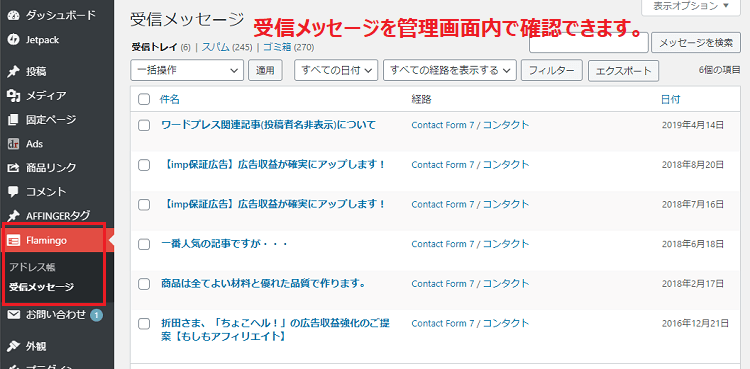This screenshot has width=750, height=369.
Task: Open message 折田さま、「ちょこヘル！」の広告収益強化のご提案
Action: click(x=275, y=330)
